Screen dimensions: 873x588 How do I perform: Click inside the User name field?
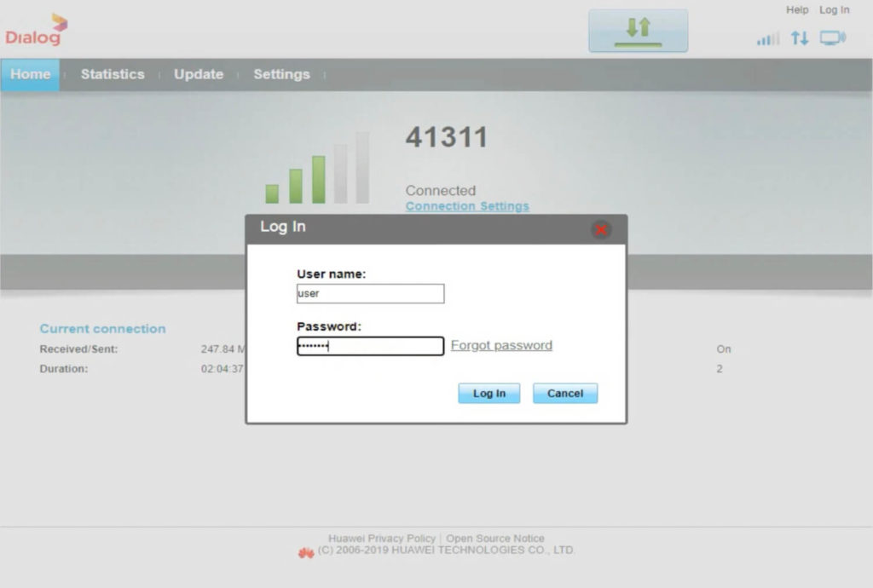pos(370,293)
